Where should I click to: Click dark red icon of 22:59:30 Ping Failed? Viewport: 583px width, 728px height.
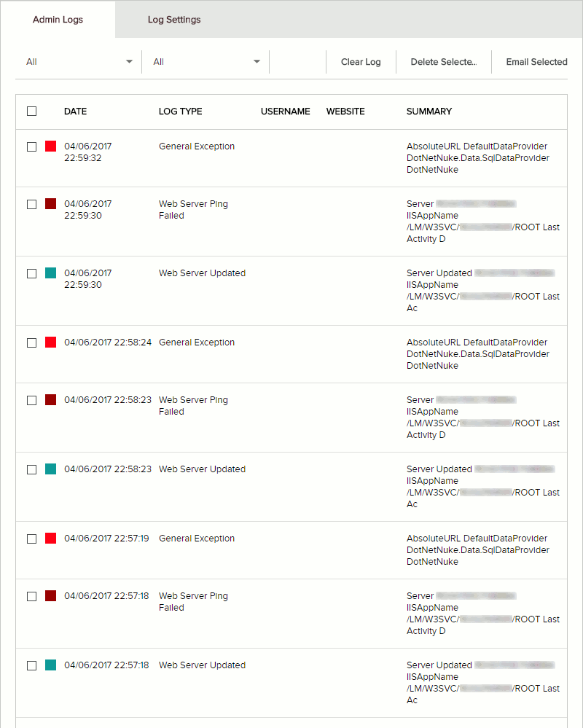[x=50, y=204]
